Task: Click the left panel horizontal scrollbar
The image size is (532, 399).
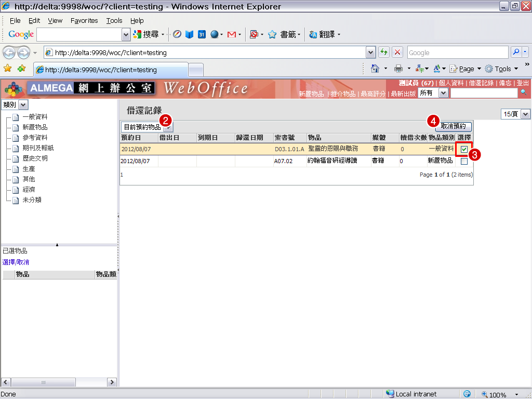Action: 59,382
